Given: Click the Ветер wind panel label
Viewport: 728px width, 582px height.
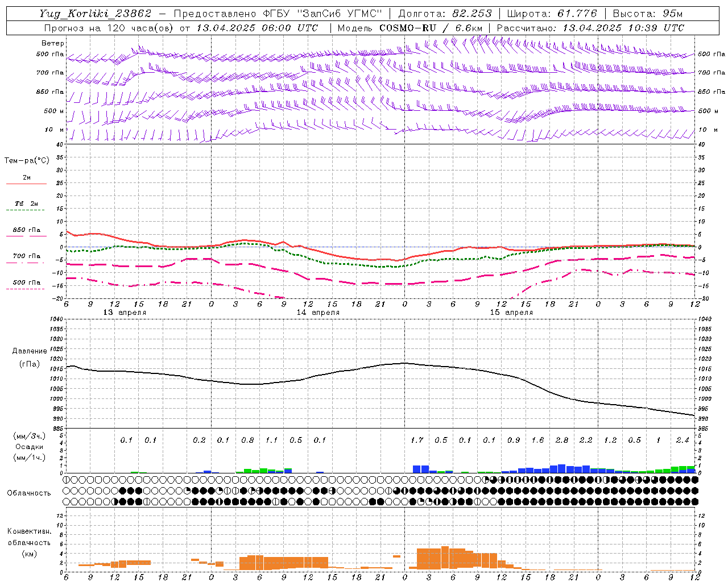Looking at the screenshot, I should [x=53, y=43].
